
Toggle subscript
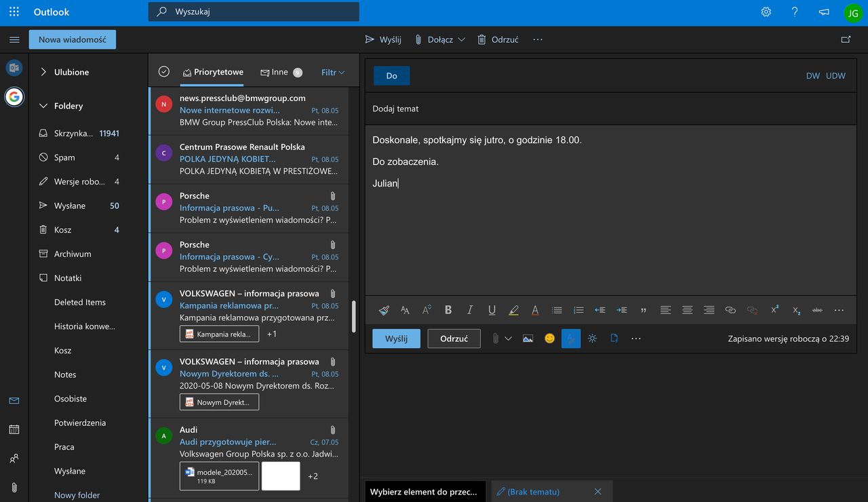pyautogui.click(x=796, y=310)
